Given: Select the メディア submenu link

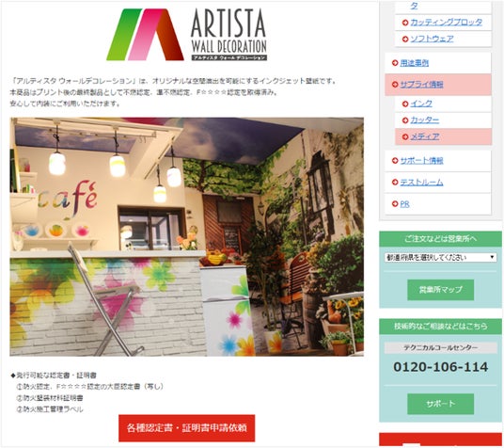Looking at the screenshot, I should 425,136.
